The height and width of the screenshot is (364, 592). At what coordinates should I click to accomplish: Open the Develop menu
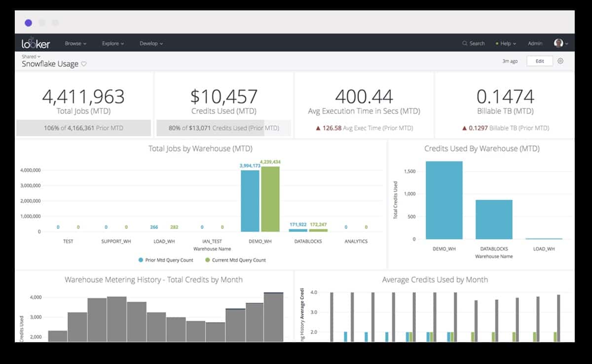click(151, 43)
